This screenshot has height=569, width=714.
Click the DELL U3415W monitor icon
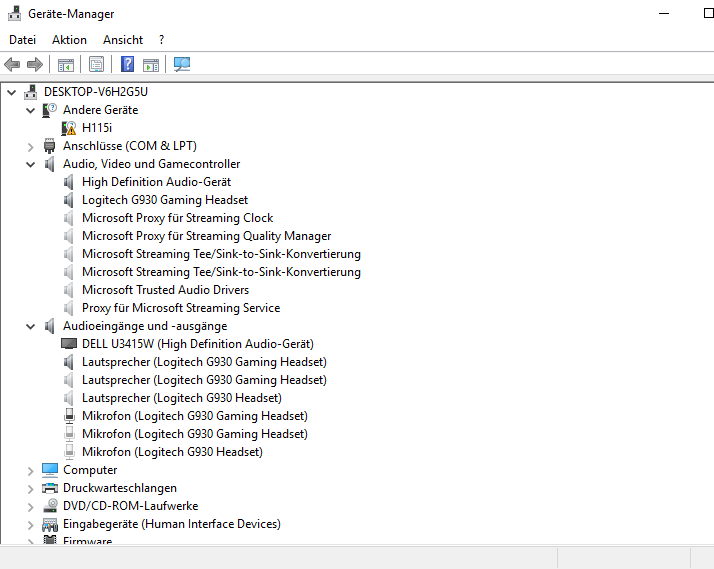pos(69,344)
